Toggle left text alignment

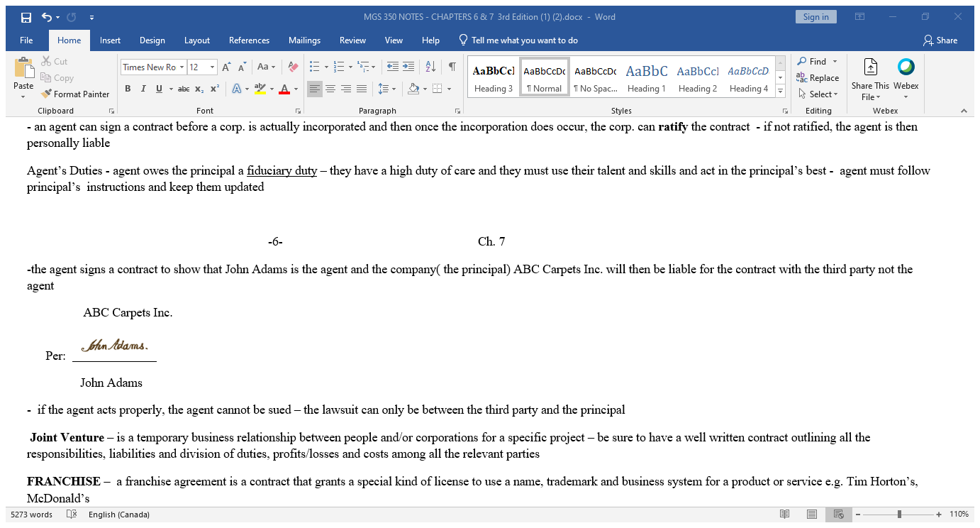315,89
